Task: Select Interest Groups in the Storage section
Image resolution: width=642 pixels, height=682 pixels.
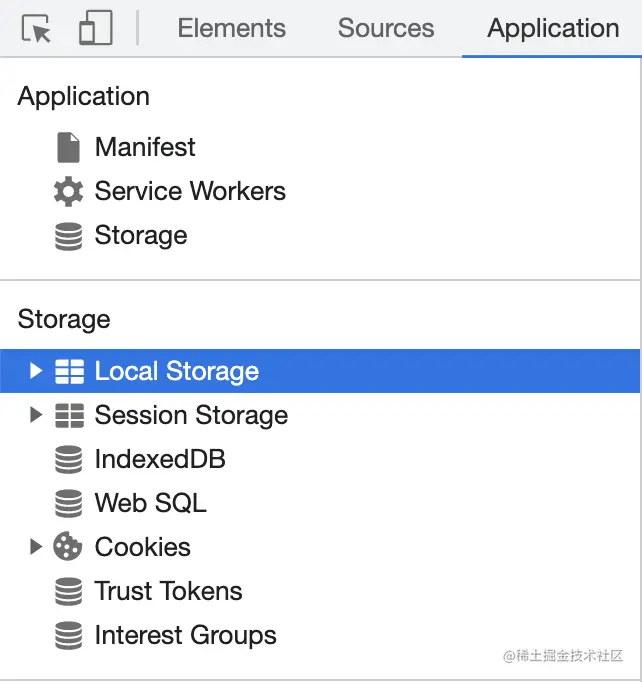Action: point(185,635)
